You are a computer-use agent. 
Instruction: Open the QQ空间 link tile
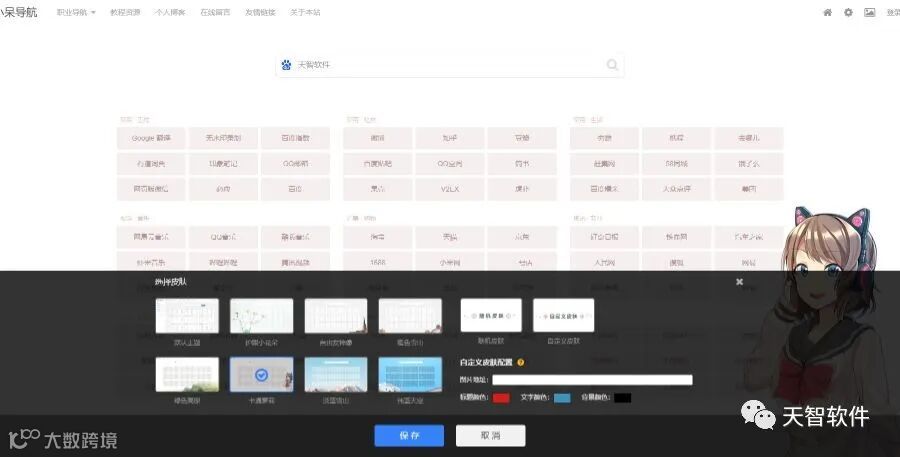(449, 164)
